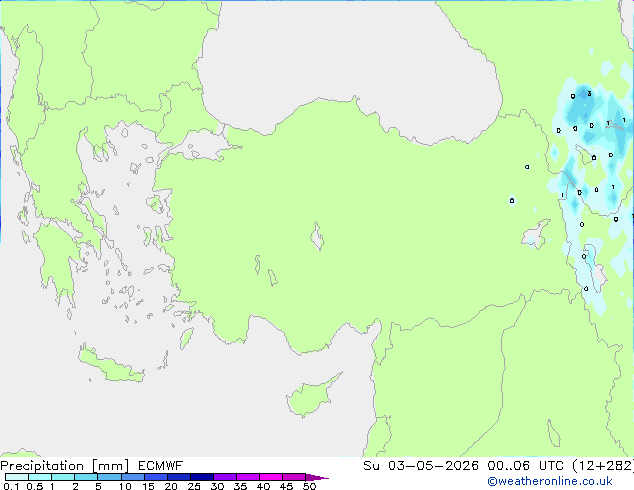The height and width of the screenshot is (490, 634).
Task: Click the "3" precipitation value on map
Action: point(590,94)
